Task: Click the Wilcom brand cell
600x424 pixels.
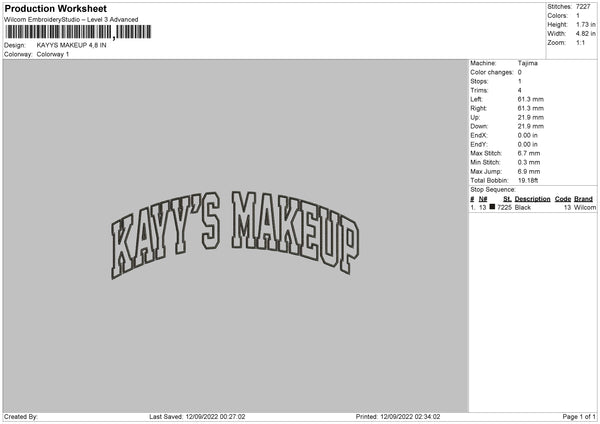Action: click(x=585, y=207)
